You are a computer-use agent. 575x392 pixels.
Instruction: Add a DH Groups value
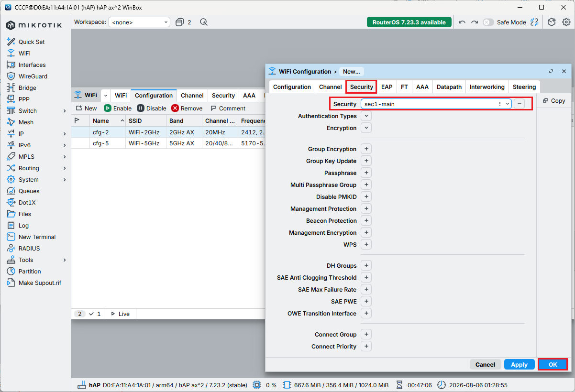point(366,265)
